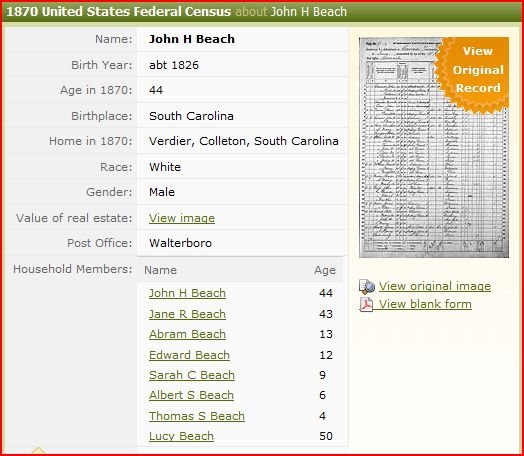Image resolution: width=524 pixels, height=456 pixels.
Task: Open Jane R Beach household record
Action: pos(187,314)
